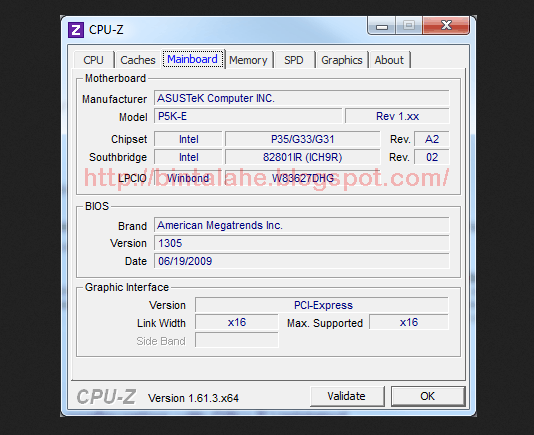Click the Chipset label

coord(129,139)
